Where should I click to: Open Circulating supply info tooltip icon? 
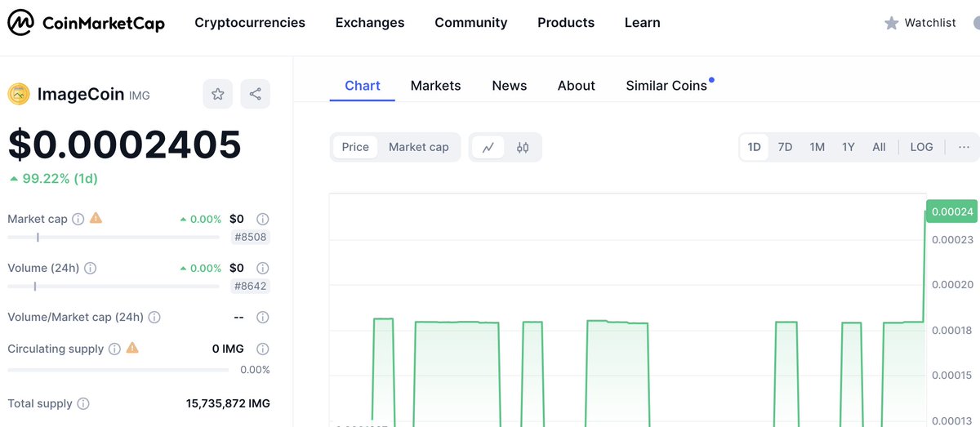tap(114, 349)
